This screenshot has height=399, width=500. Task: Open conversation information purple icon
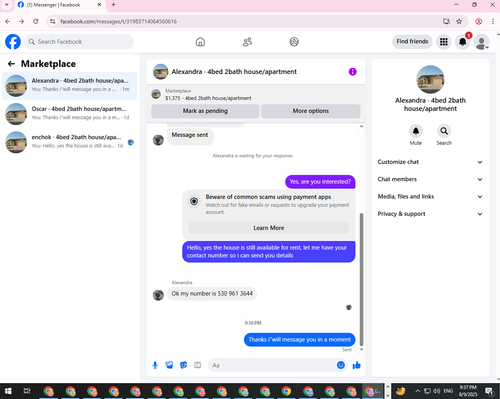353,72
